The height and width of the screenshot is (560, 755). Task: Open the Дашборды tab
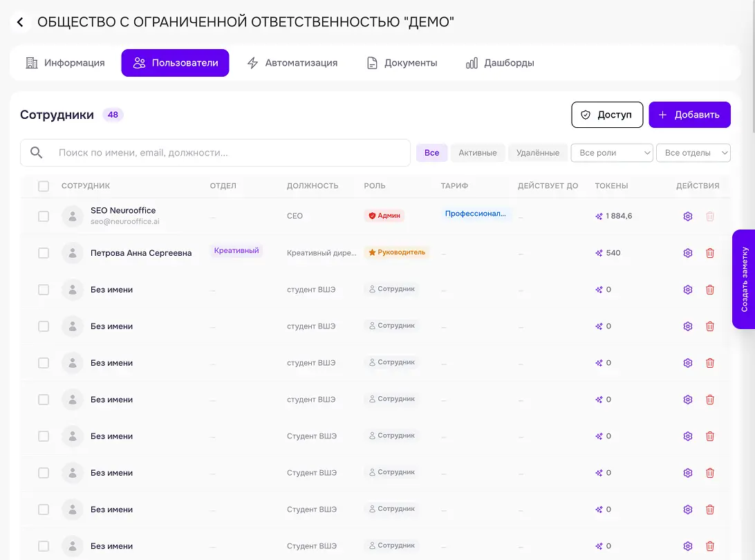[500, 63]
